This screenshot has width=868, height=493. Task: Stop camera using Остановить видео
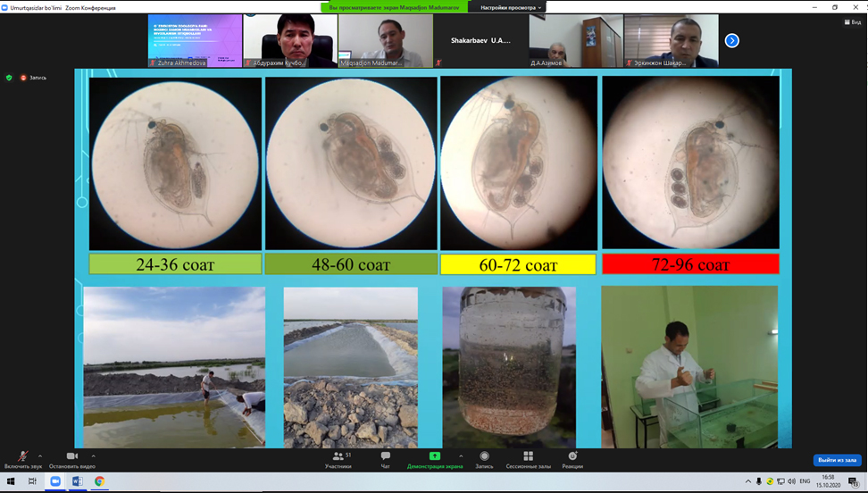point(71,457)
